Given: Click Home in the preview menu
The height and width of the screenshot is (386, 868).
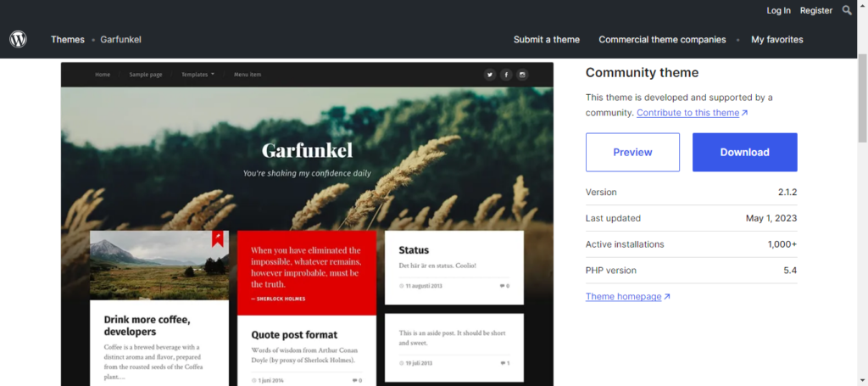Looking at the screenshot, I should (x=103, y=74).
